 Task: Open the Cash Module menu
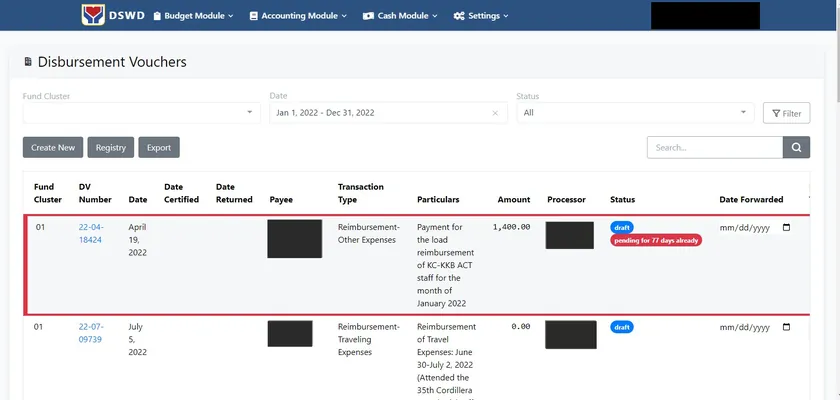point(400,16)
